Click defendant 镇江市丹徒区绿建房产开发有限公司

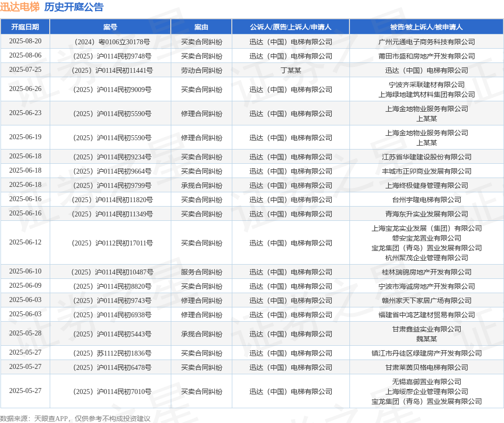point(427,353)
